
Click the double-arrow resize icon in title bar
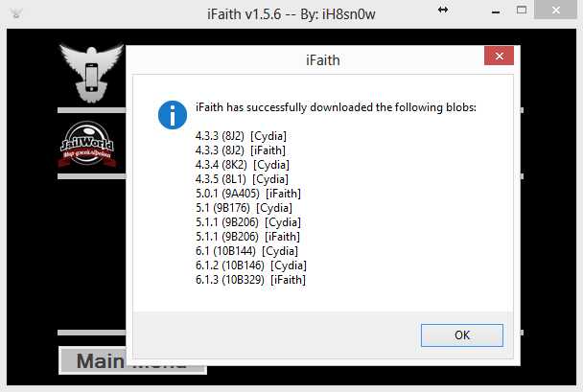pos(442,10)
